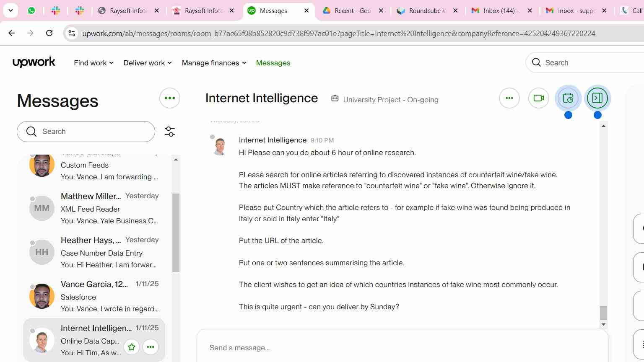Click the conversation list scrollbar thumb
Screen dimensions: 644x362
[x=176, y=233]
